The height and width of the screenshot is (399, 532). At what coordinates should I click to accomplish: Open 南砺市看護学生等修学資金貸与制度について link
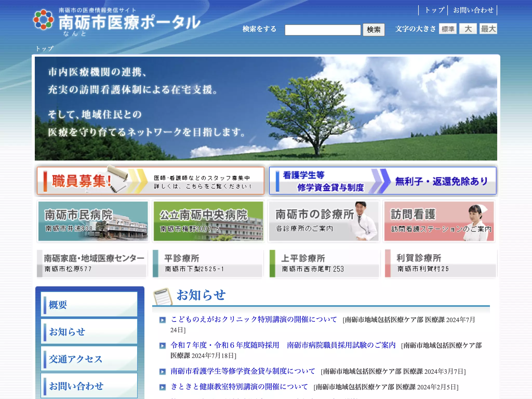click(243, 371)
